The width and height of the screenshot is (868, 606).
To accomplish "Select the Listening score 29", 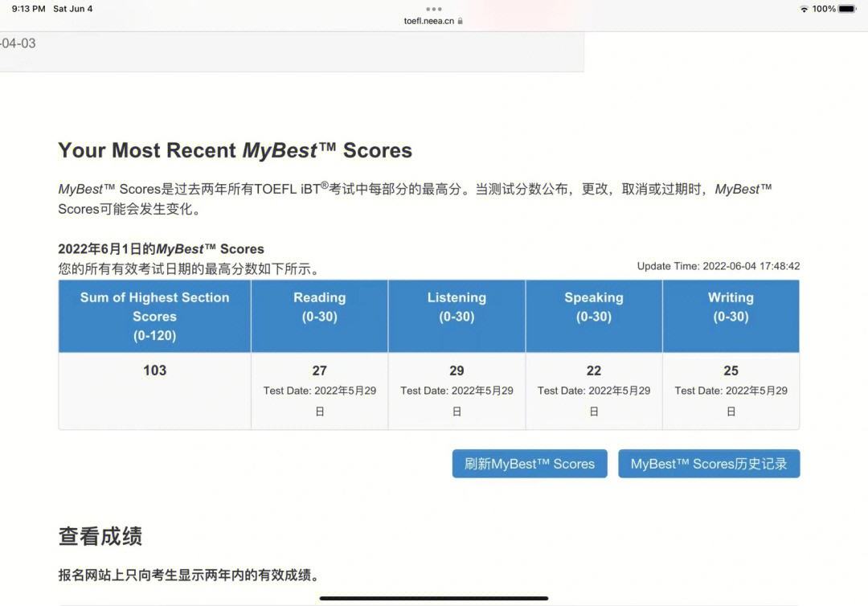I will [x=457, y=371].
